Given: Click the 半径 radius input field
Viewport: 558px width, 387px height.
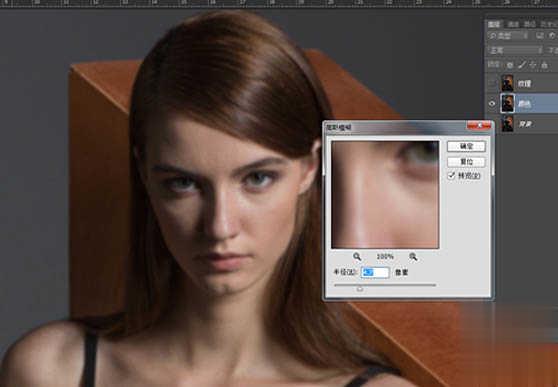Looking at the screenshot, I should click(x=375, y=272).
